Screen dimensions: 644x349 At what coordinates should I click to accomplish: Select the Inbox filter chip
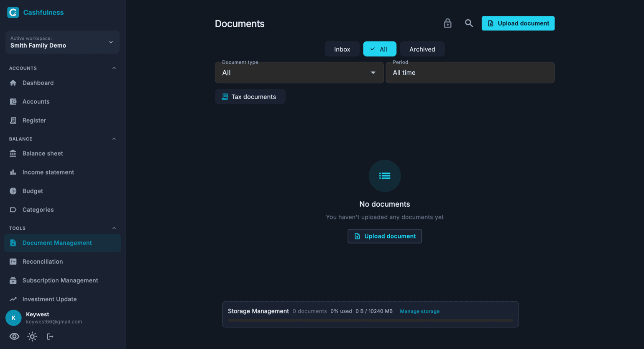[x=342, y=49]
